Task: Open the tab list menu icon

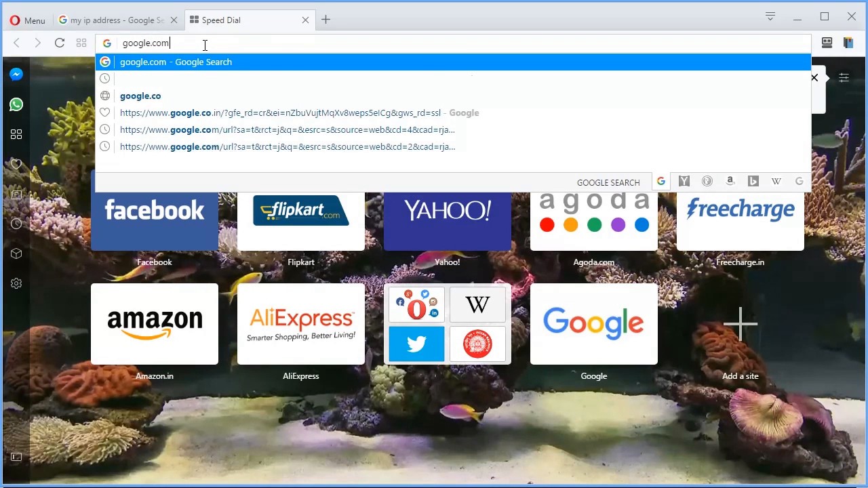Action: [x=770, y=16]
